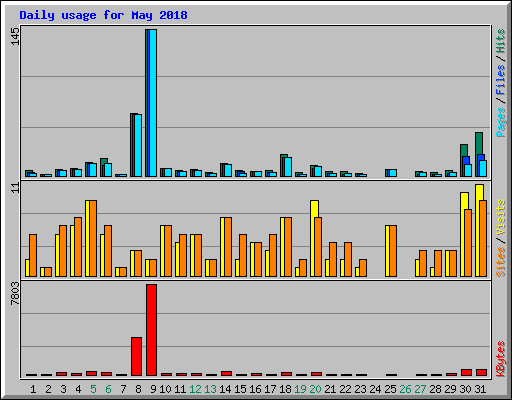512x400 pixels.
Task: Click day label 9 on the x-axis
Action: 153,389
